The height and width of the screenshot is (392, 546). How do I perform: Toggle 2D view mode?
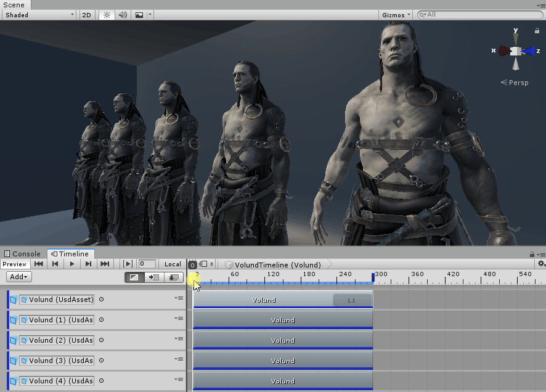pyautogui.click(x=87, y=15)
